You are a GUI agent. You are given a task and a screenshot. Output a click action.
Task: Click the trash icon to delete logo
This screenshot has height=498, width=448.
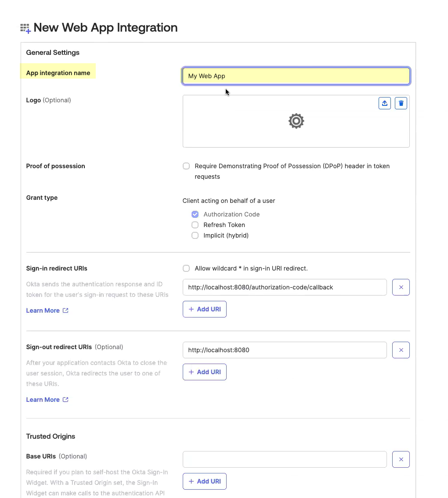[401, 103]
